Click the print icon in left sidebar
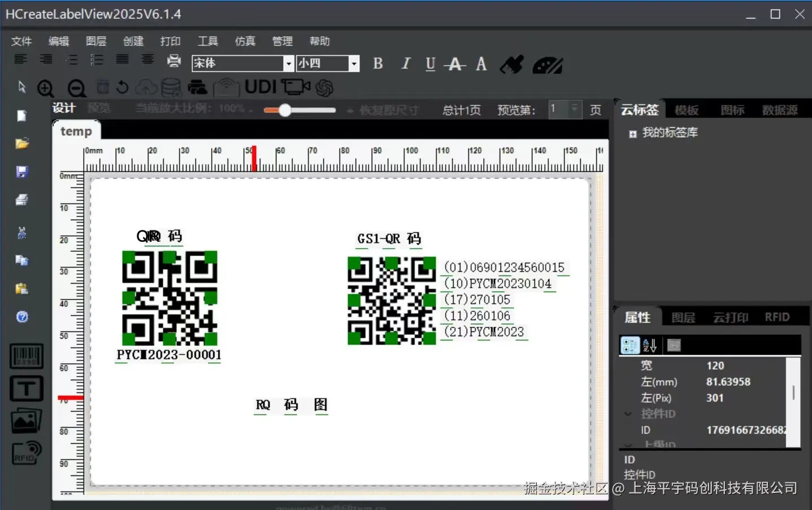 pos(21,199)
